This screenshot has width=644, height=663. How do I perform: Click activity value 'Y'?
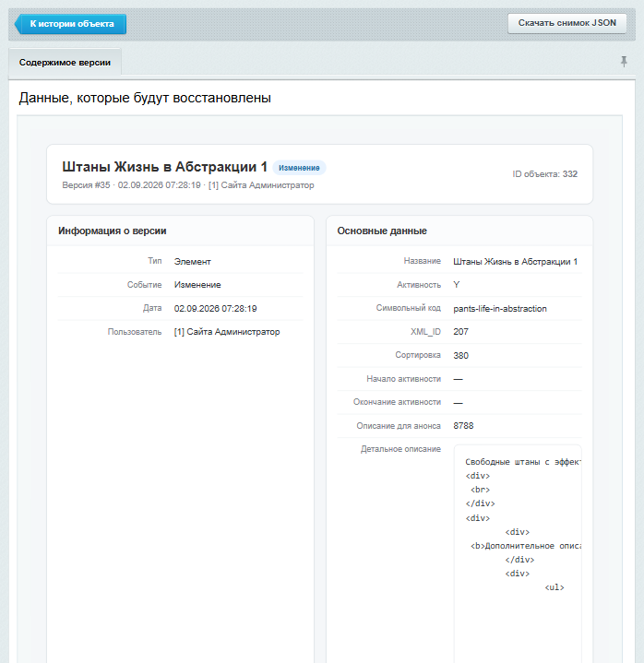click(456, 285)
